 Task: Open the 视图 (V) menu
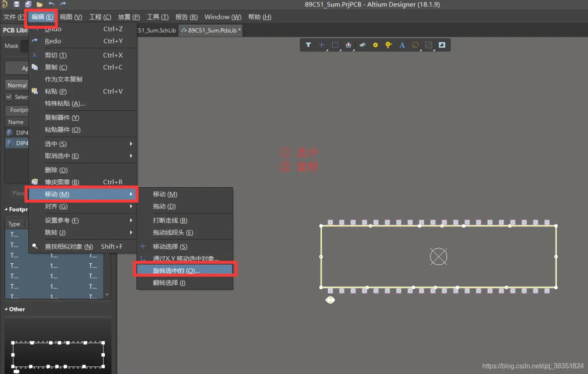tap(71, 17)
